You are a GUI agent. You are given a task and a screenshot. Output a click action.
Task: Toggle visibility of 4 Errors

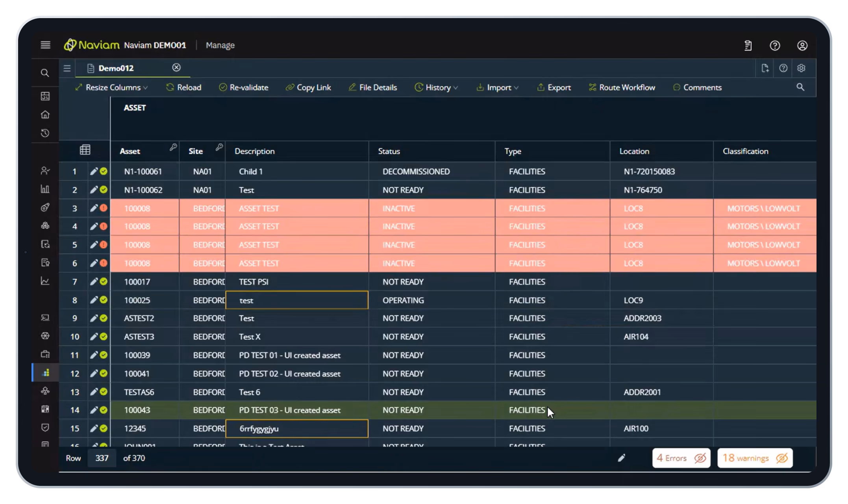(700, 458)
